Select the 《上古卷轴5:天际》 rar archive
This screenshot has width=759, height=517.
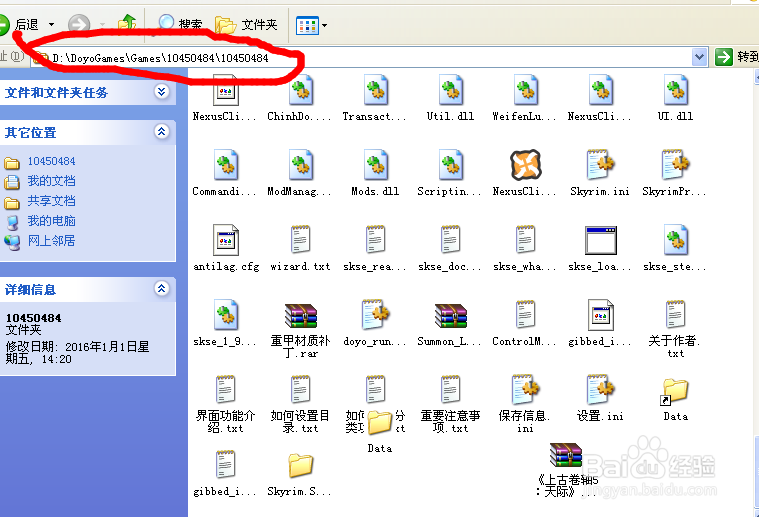566,470
